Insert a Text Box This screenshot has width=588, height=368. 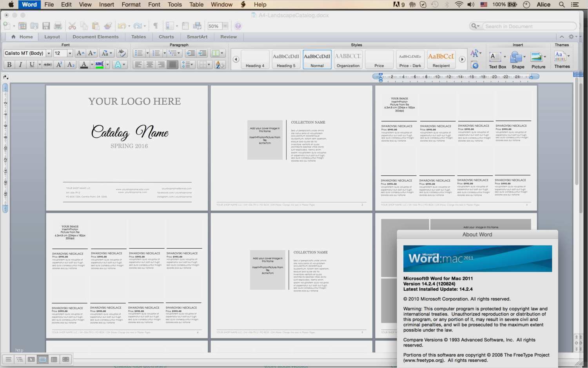click(x=496, y=57)
